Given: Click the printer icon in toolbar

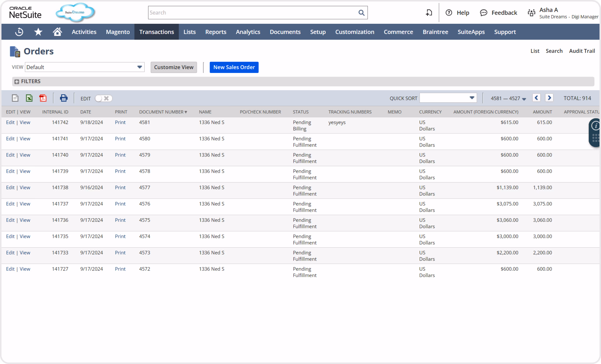Looking at the screenshot, I should [64, 98].
